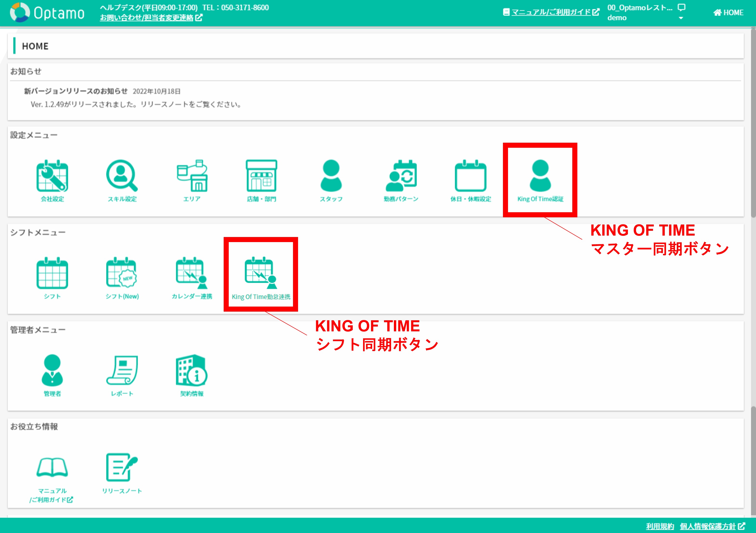
Task: Go to HOME in the header
Action: click(728, 13)
